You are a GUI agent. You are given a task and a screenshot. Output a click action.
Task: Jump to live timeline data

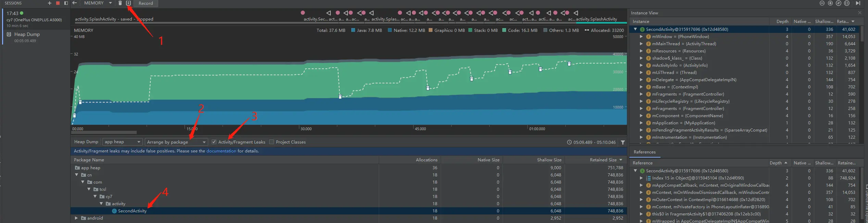click(x=858, y=3)
